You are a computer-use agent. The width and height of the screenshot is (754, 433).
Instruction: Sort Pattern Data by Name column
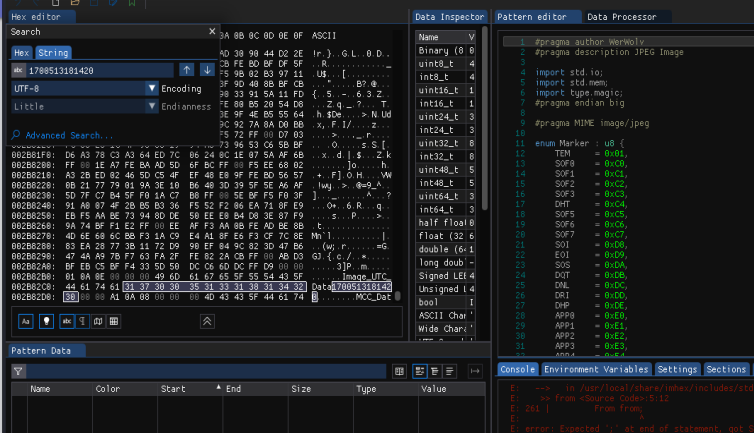click(x=60, y=389)
